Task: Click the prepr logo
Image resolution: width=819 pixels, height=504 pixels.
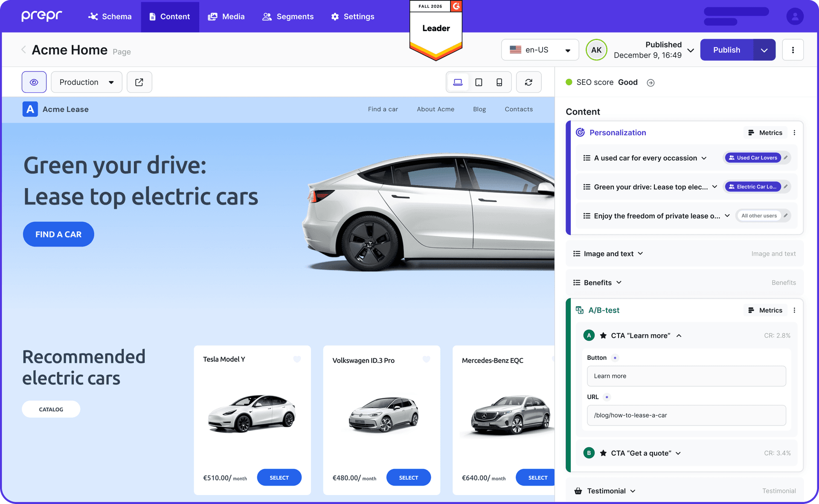Action: pos(41,16)
